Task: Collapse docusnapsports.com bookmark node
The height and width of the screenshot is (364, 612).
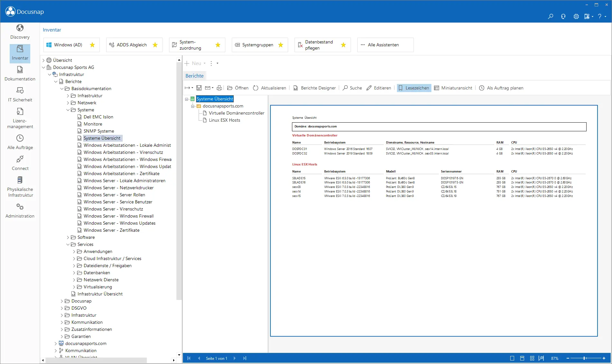Action: 193,106
